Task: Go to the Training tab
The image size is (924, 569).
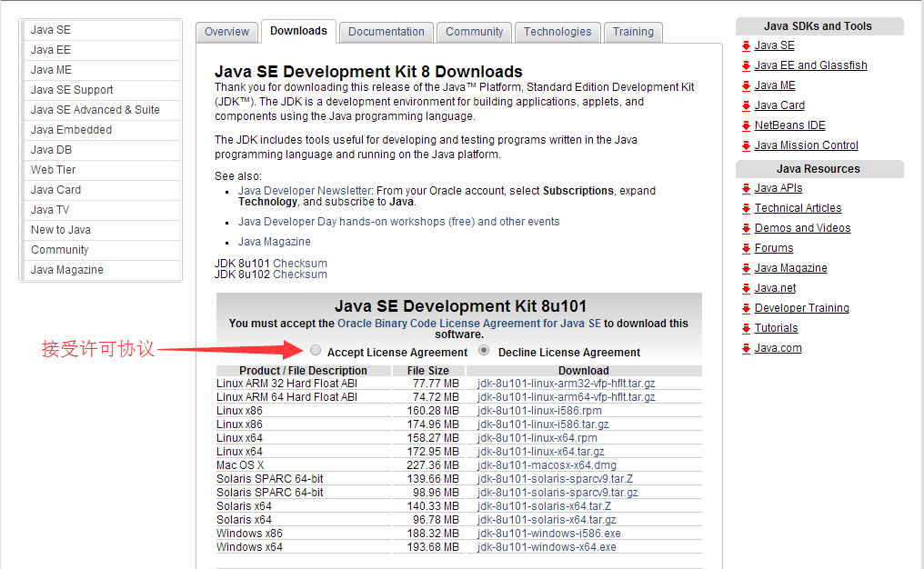Action: pyautogui.click(x=633, y=32)
